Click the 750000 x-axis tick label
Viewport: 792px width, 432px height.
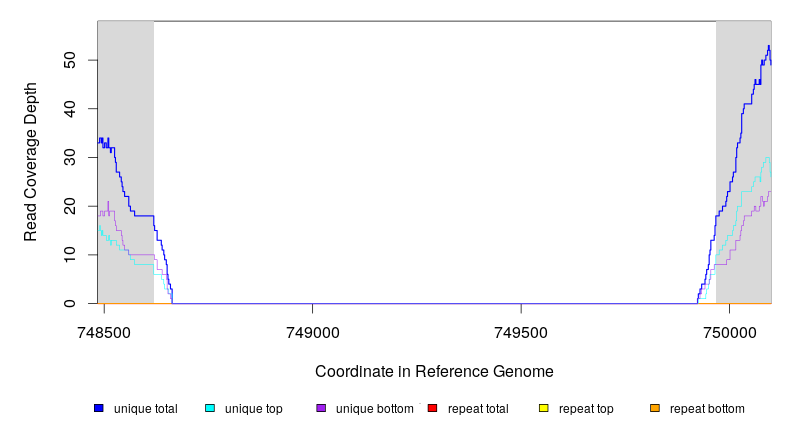pos(729,334)
